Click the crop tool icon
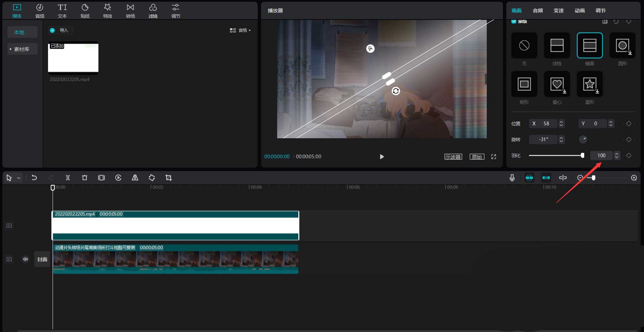This screenshot has width=644, height=332. [x=169, y=178]
